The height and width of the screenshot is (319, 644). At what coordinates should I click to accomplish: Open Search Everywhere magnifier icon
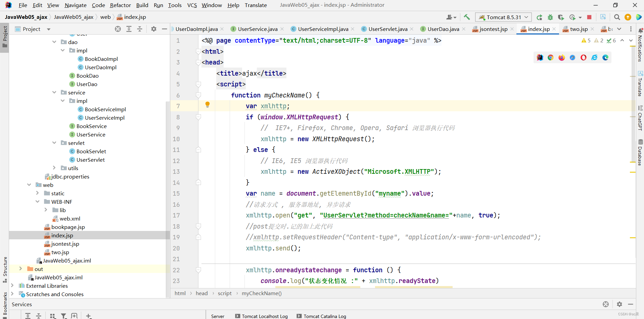(617, 17)
